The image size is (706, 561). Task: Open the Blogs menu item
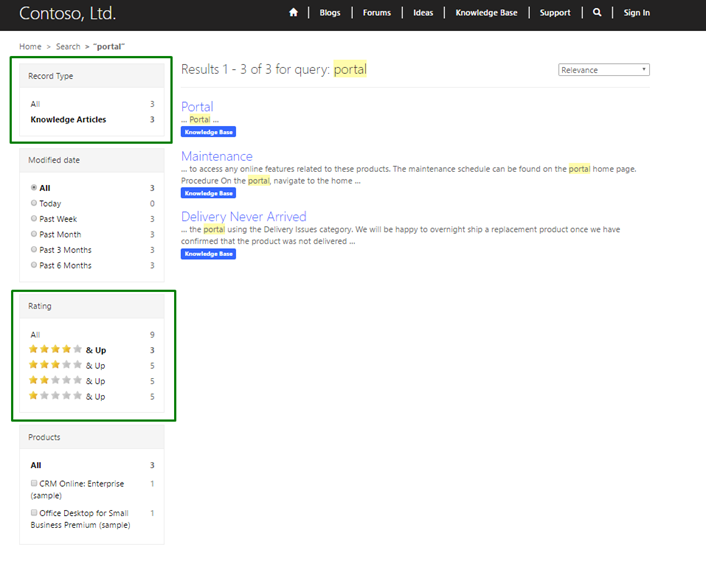(330, 13)
